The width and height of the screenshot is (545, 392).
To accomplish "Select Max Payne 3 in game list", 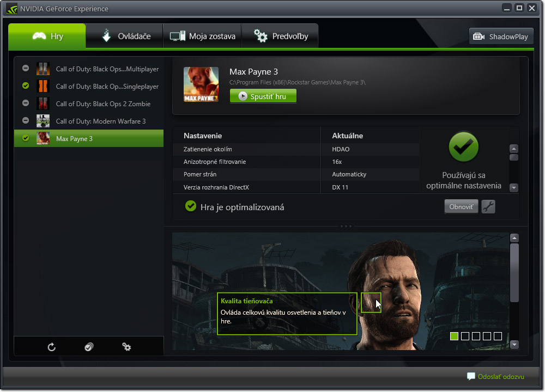I will [x=89, y=138].
